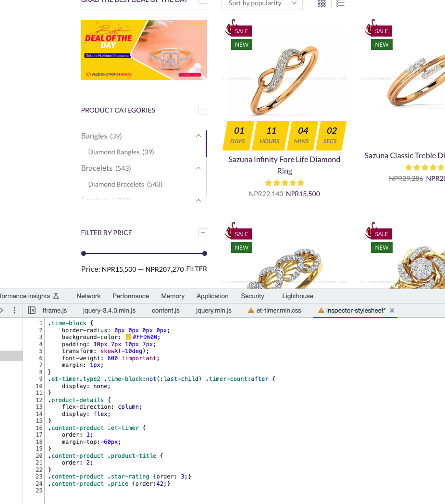Switch products to grid view
445x504 pixels.
pos(321,3)
